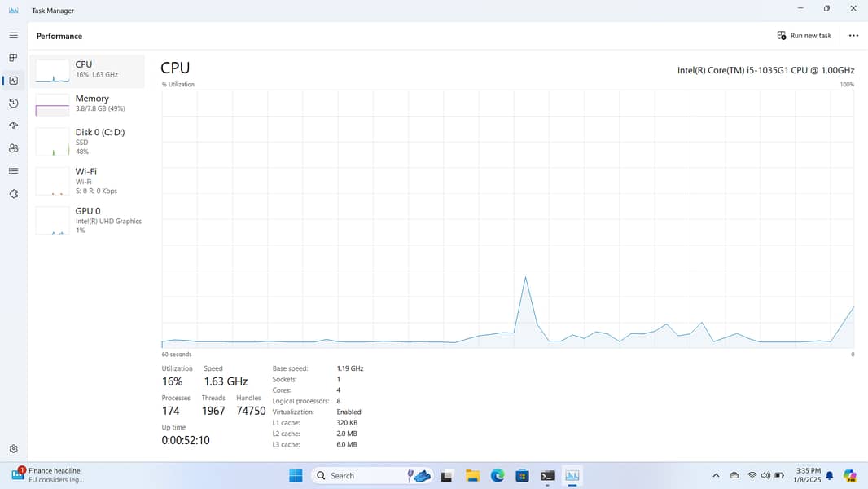Open the Details page list icon
The height and width of the screenshot is (489, 868).
13,171
